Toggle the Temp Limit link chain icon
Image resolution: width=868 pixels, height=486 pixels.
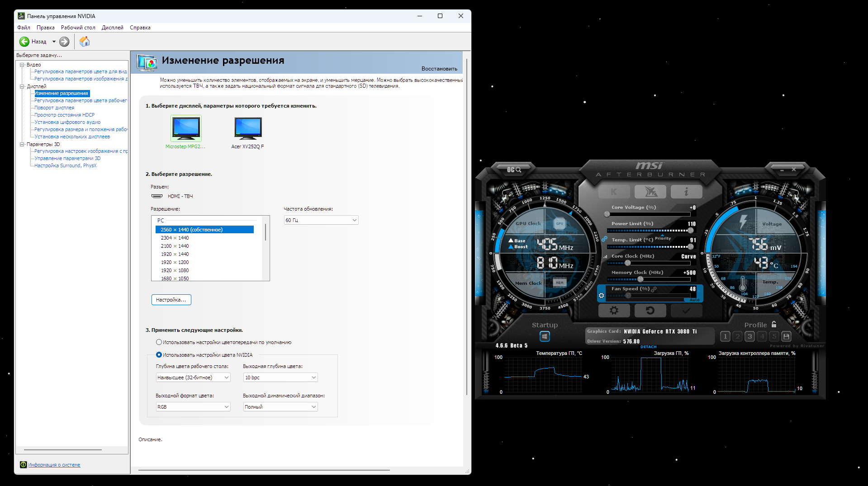tap(604, 239)
